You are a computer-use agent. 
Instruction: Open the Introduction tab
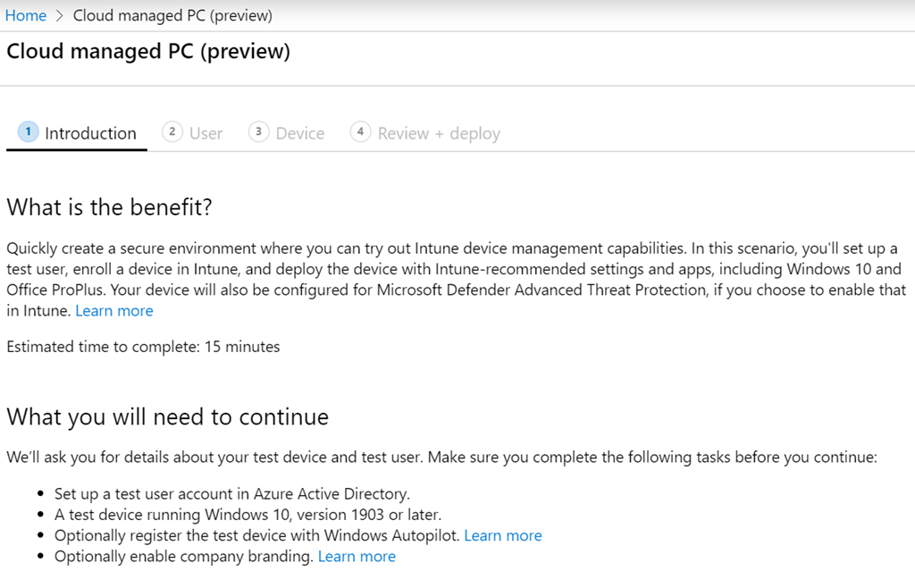pyautogui.click(x=90, y=133)
